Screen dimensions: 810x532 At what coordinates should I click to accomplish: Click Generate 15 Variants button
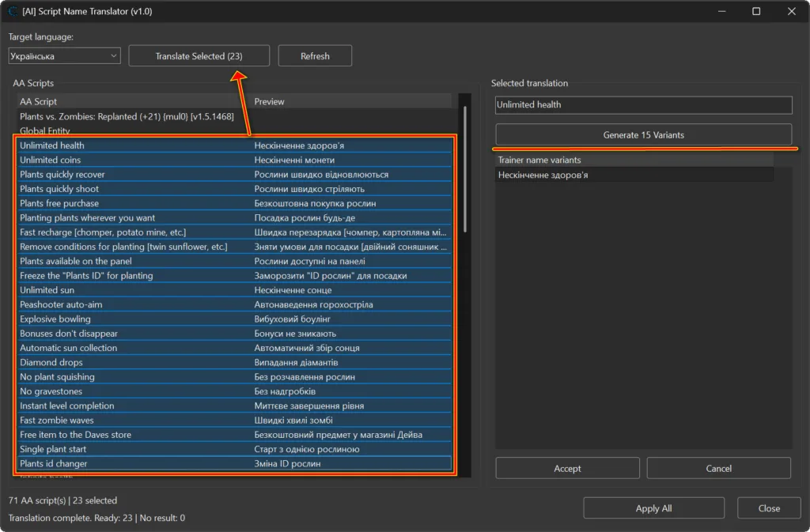click(x=643, y=134)
